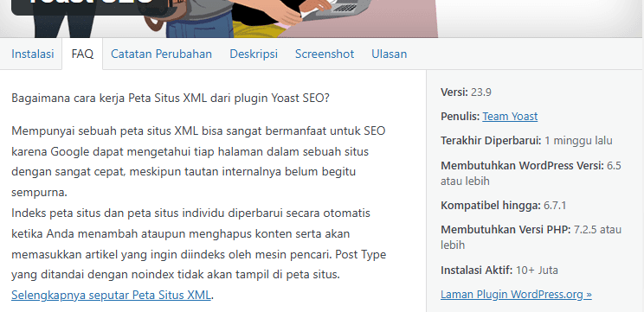The image size is (644, 312).
Task: View the Screenshot tab
Action: tap(325, 54)
